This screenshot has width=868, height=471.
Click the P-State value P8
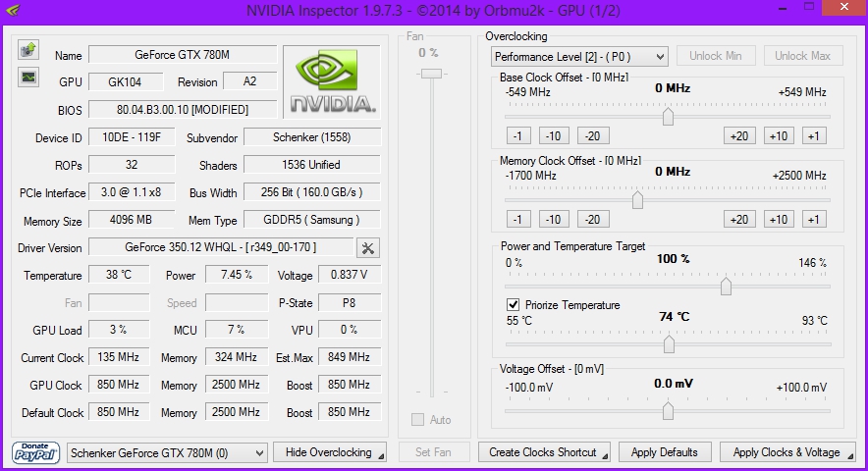pyautogui.click(x=350, y=303)
